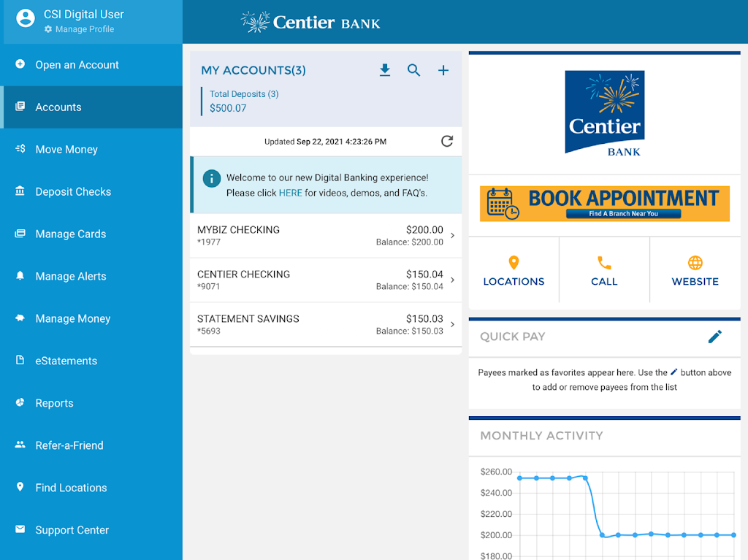Click the $150.04 Centier Checking amount
Viewport: 748px width, 560px height.
click(x=424, y=275)
